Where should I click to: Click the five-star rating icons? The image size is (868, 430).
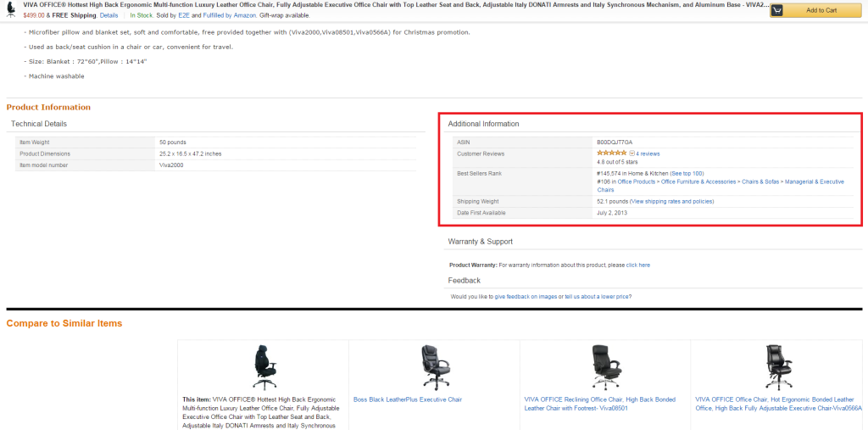(611, 154)
